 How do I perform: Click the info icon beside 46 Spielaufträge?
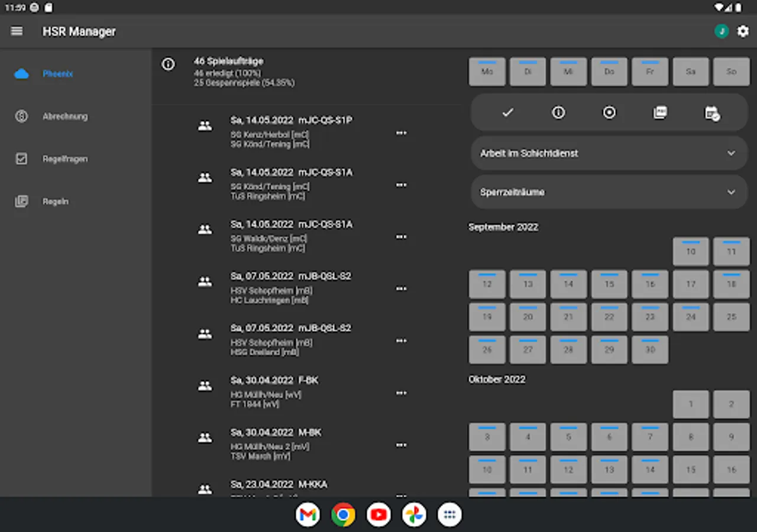click(169, 64)
